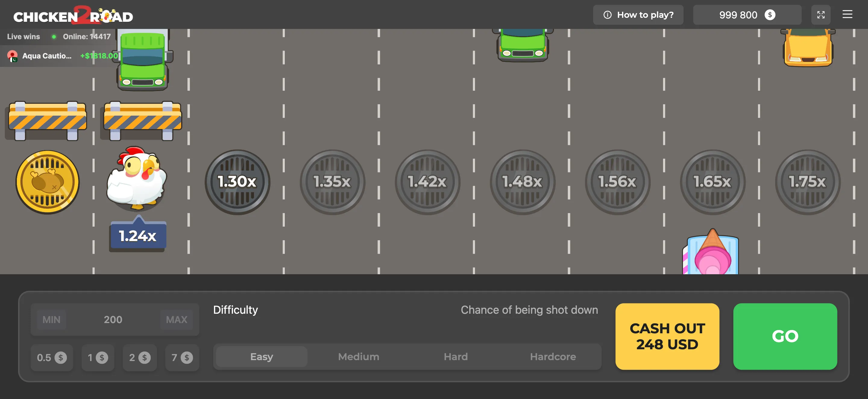The image size is (868, 399).
Task: Select Easy difficulty
Action: (262, 357)
